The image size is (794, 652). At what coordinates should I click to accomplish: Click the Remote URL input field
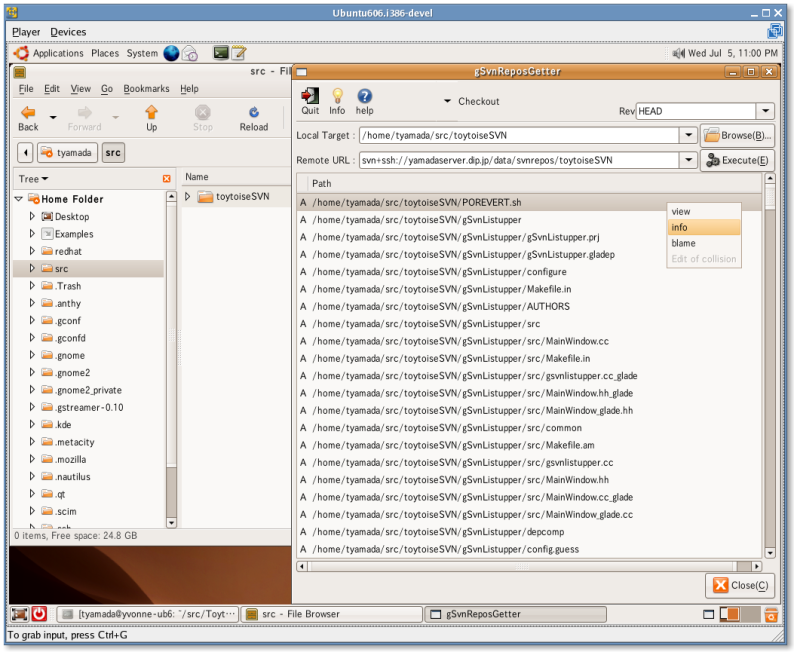click(520, 160)
